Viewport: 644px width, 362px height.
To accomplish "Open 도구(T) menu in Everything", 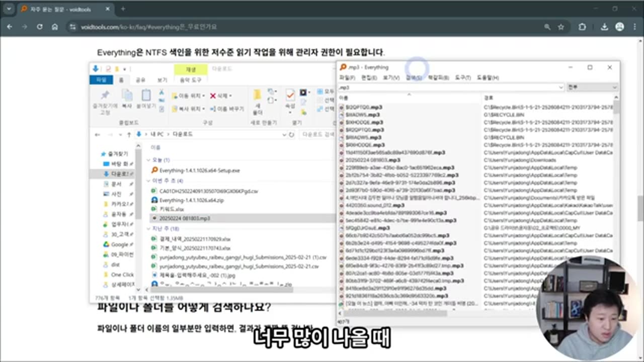I will coord(463,78).
